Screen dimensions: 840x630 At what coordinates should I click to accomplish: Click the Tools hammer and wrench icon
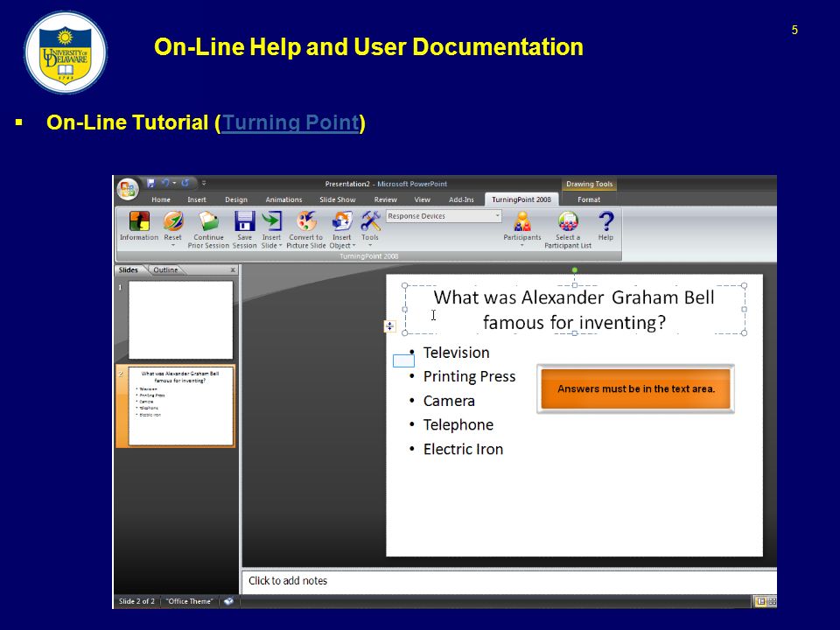coord(370,221)
